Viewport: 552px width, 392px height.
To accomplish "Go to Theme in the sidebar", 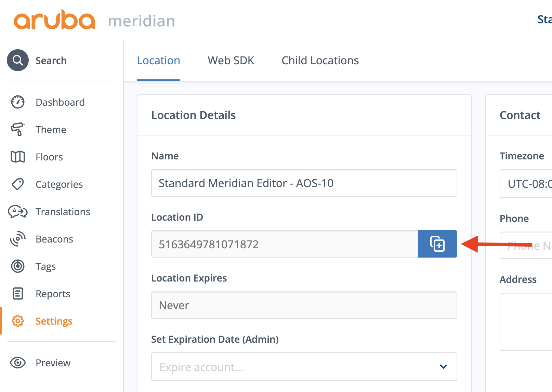I will click(51, 130).
